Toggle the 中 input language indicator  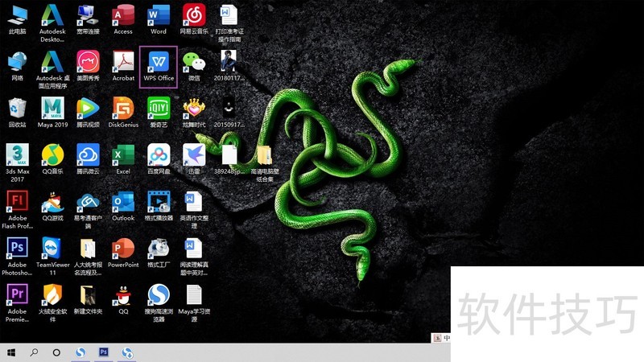tap(447, 338)
